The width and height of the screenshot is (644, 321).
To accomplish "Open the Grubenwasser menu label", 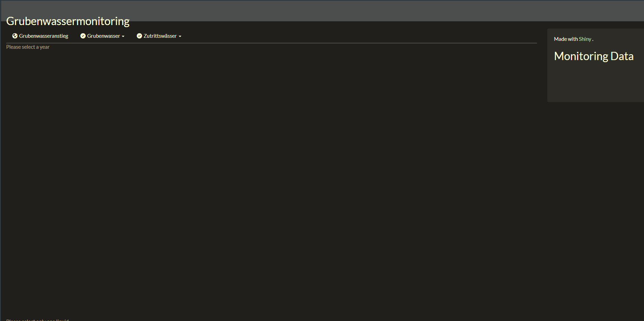I will coord(103,36).
